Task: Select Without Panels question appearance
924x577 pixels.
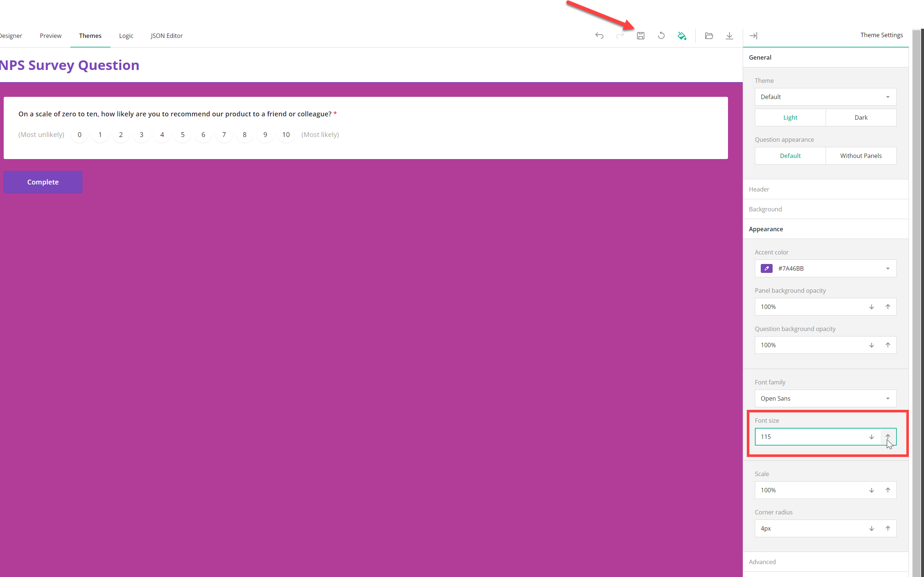Action: 861,155
